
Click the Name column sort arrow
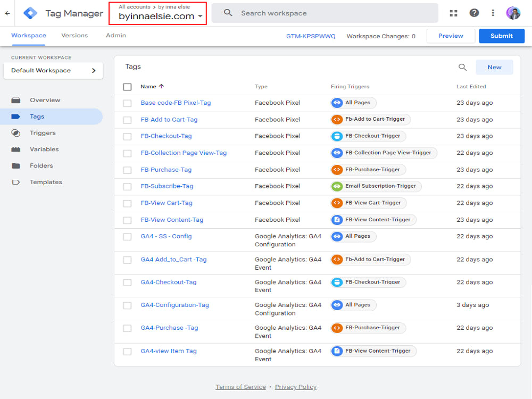point(162,86)
